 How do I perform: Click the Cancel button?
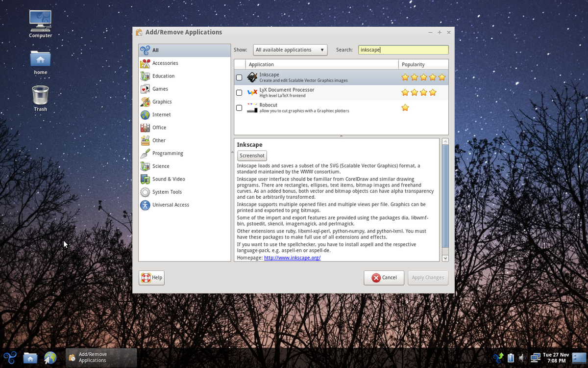click(x=384, y=278)
